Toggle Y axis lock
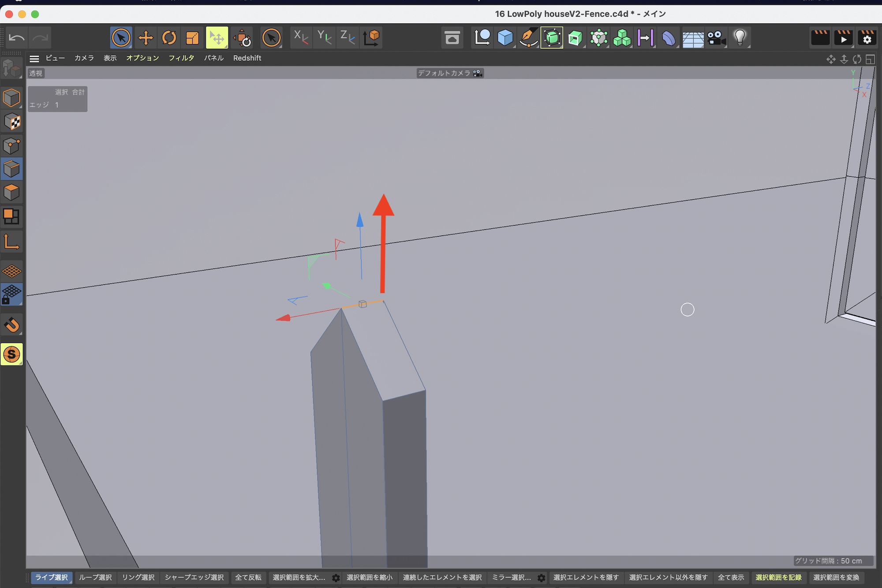 pos(325,38)
